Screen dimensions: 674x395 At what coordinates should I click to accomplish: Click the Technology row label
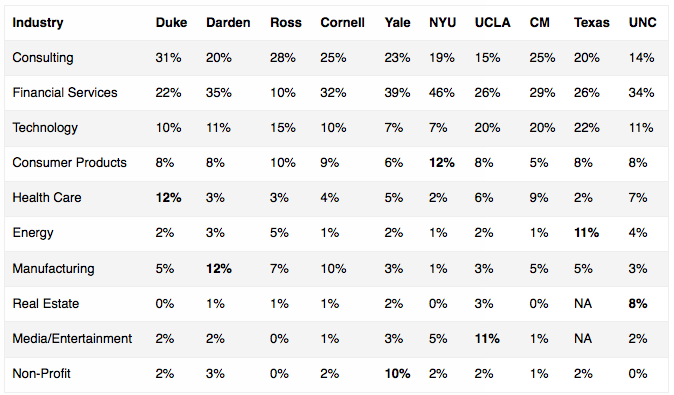coord(45,128)
